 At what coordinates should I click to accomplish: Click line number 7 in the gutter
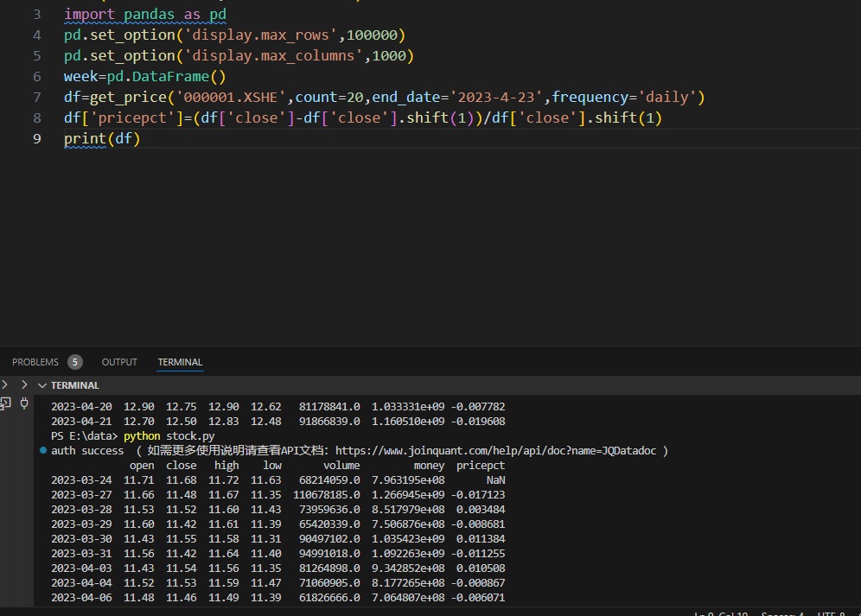pyautogui.click(x=36, y=97)
